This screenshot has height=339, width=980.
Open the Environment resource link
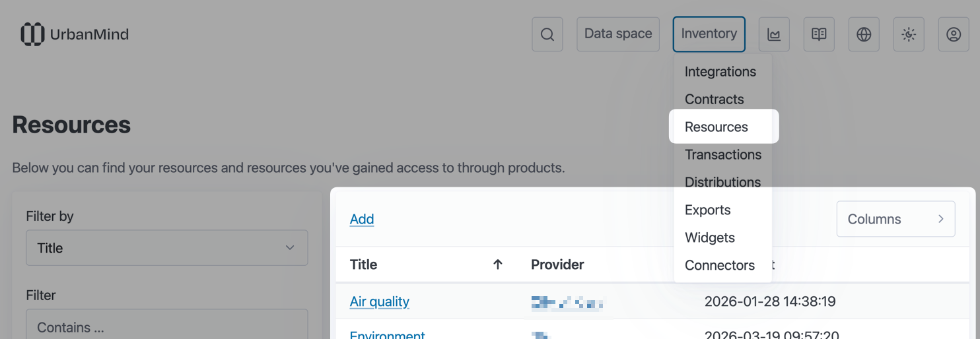pyautogui.click(x=388, y=334)
